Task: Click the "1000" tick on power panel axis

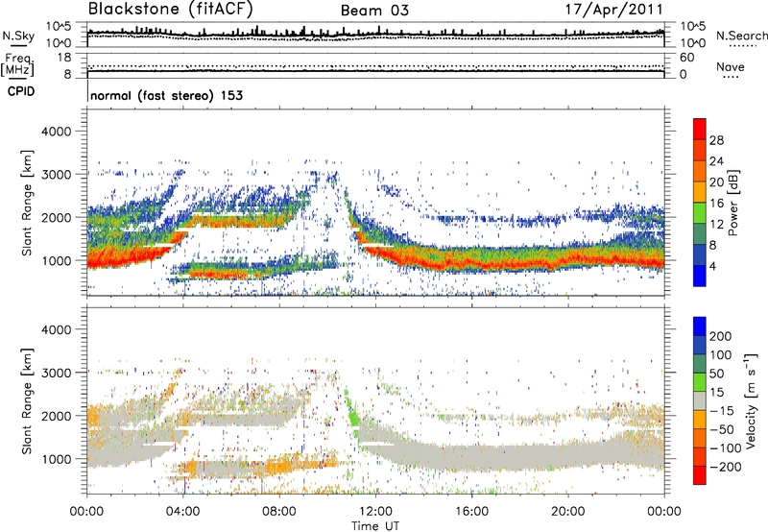Action: click(x=56, y=260)
